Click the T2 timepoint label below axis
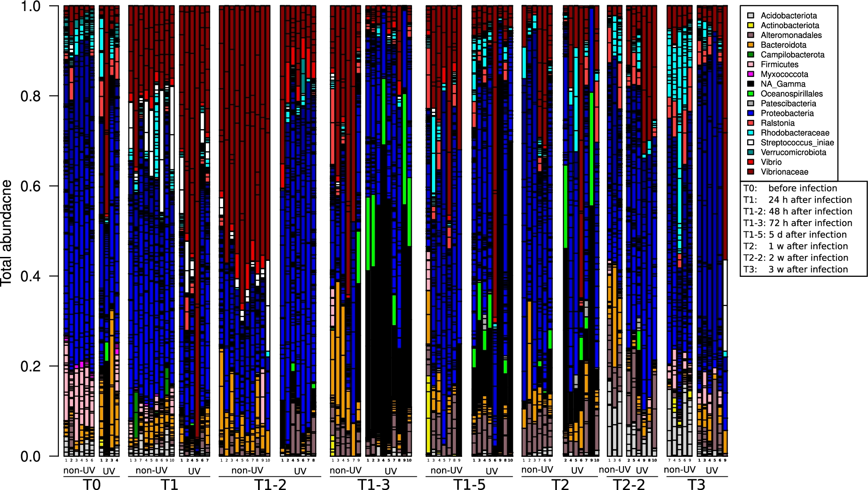 click(559, 484)
